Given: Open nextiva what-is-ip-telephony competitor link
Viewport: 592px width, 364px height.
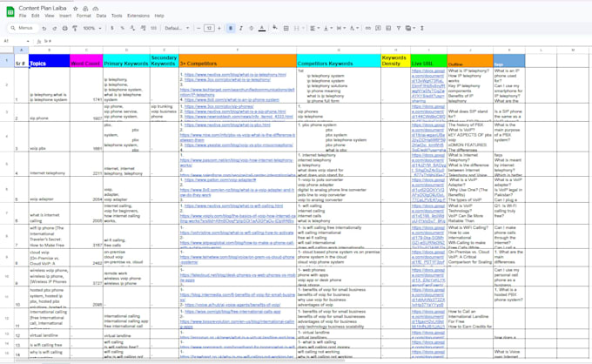Looking at the screenshot, I should pyautogui.click(x=235, y=75).
